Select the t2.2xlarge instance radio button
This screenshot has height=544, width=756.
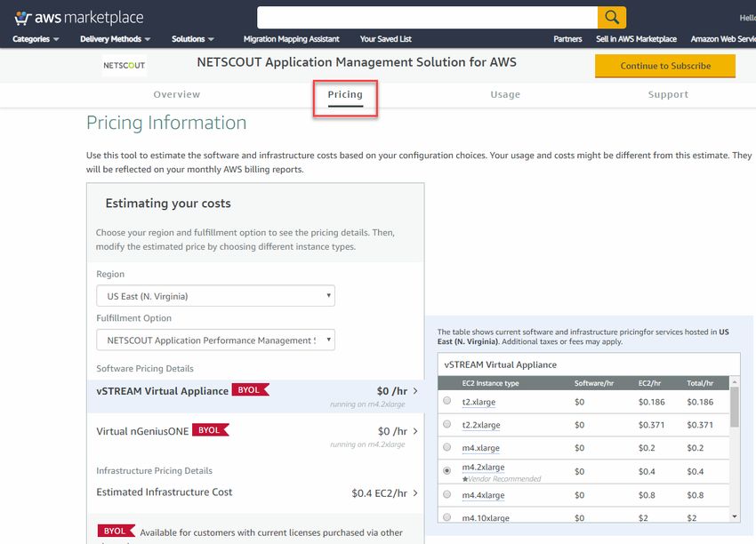(447, 424)
